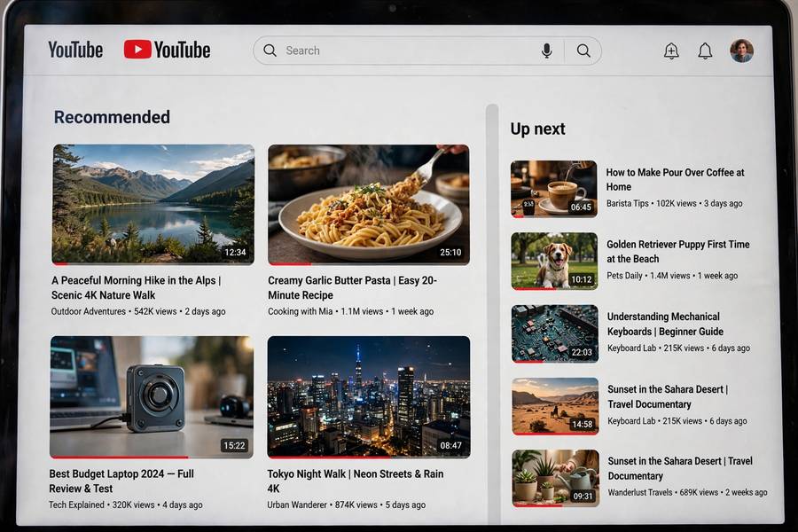The height and width of the screenshot is (532, 798).
Task: Click the "Recommended" section heading
Action: click(x=112, y=117)
